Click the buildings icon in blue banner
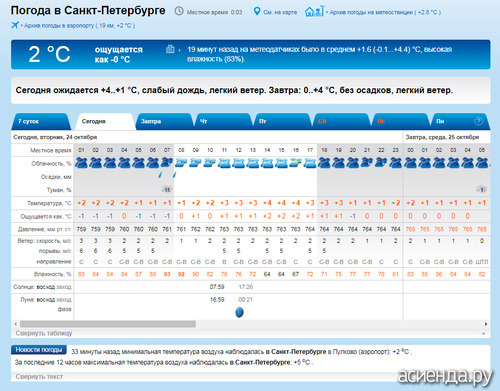 pos(170,49)
